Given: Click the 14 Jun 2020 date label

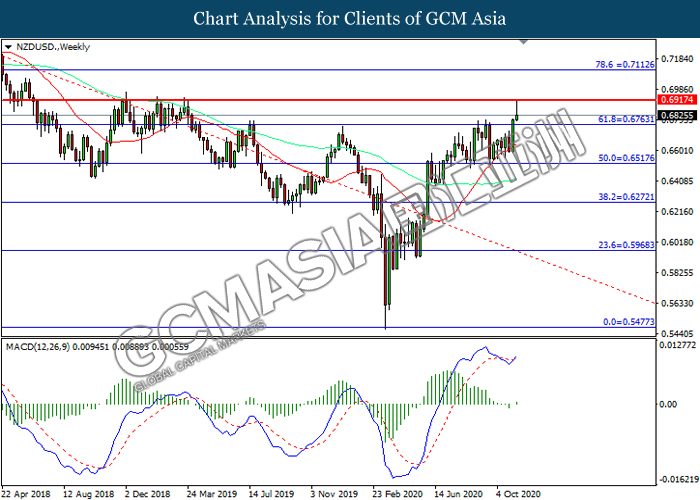Looking at the screenshot, I should point(459,494).
